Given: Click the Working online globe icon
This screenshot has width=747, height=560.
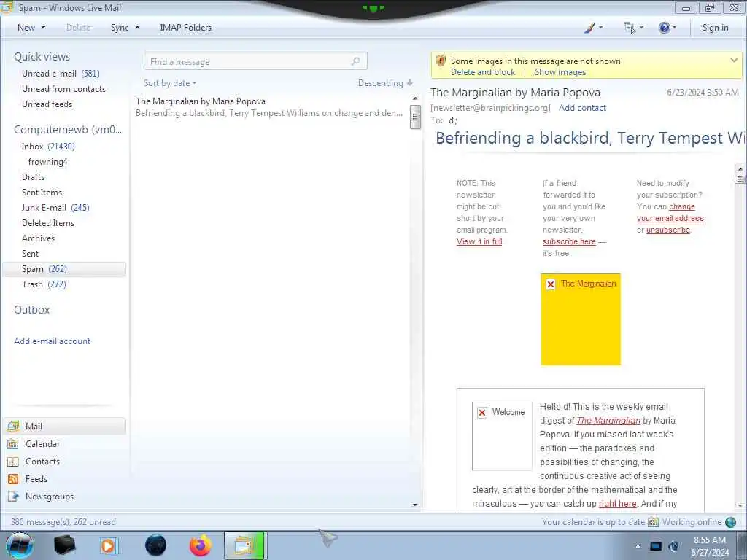Looking at the screenshot, I should tap(731, 522).
